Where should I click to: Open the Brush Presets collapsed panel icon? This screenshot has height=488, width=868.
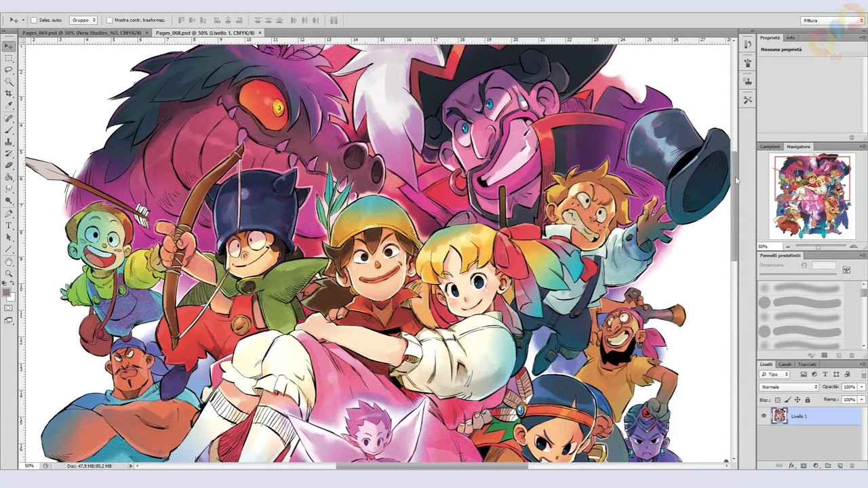click(747, 63)
